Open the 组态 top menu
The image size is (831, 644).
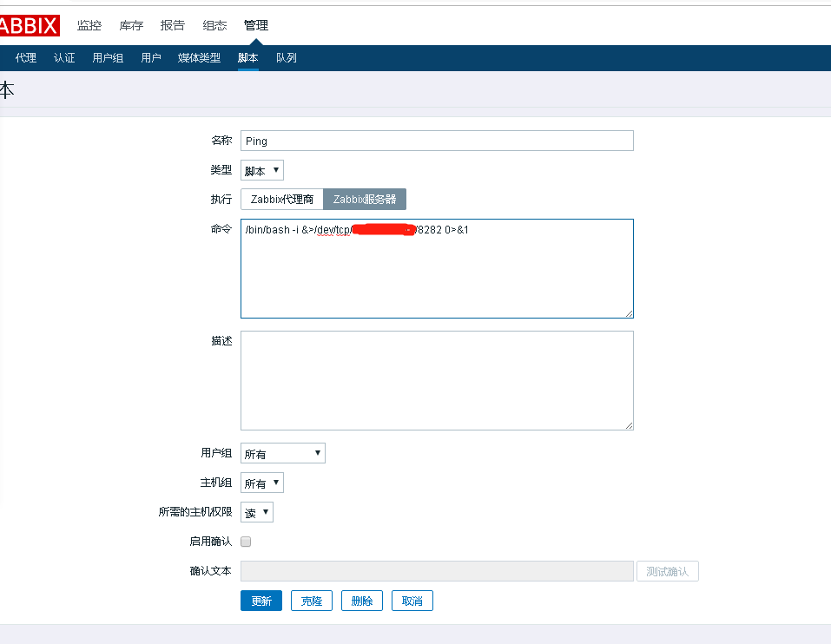pyautogui.click(x=214, y=25)
